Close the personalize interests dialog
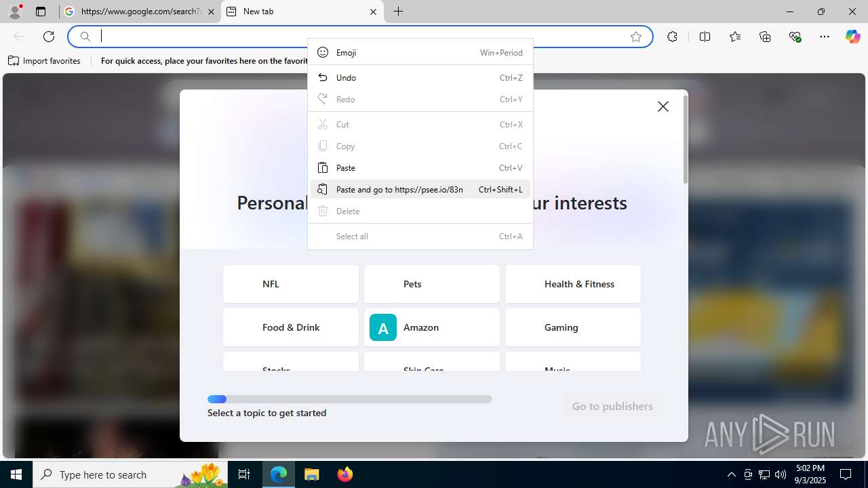The height and width of the screenshot is (488, 868). coord(663,106)
